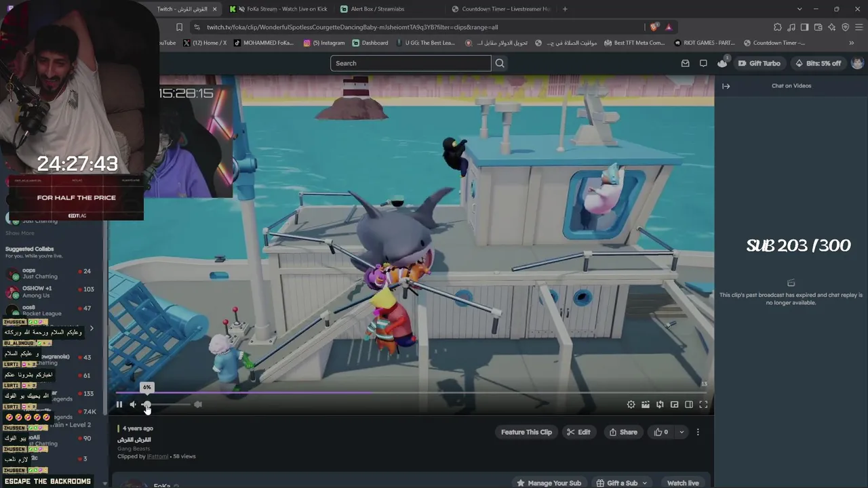Share this clip

coord(623,432)
